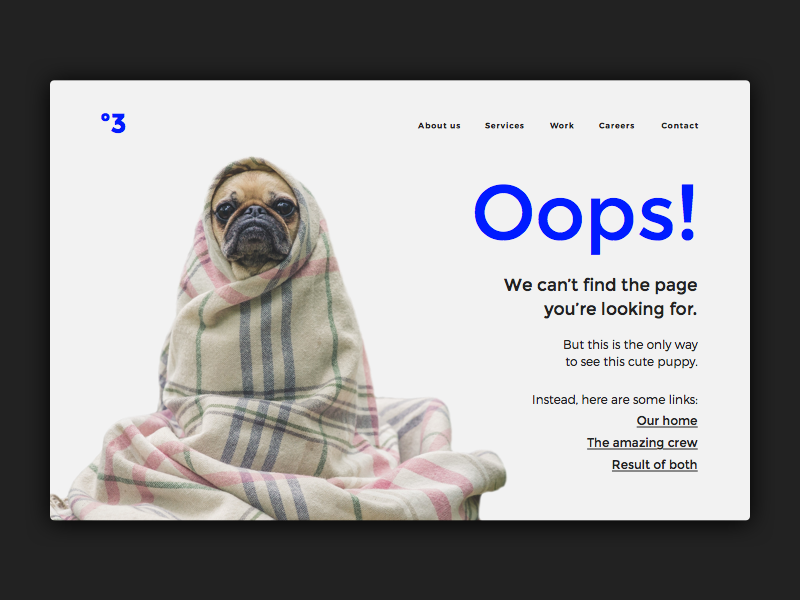Click the blue Oops! heading
The image size is (800, 600).
585,218
